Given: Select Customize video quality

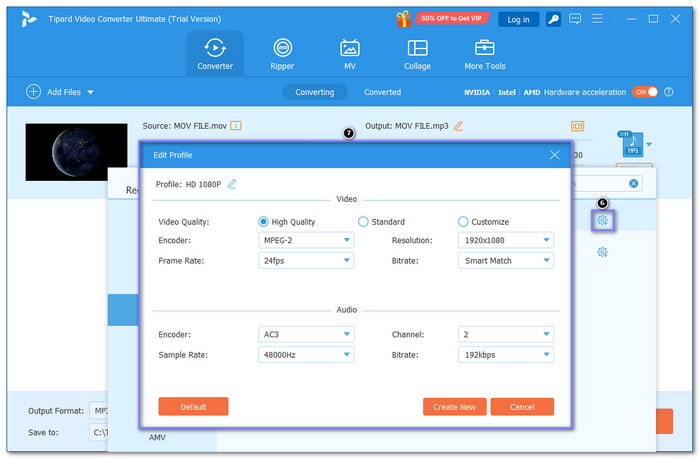Looking at the screenshot, I should pos(463,221).
